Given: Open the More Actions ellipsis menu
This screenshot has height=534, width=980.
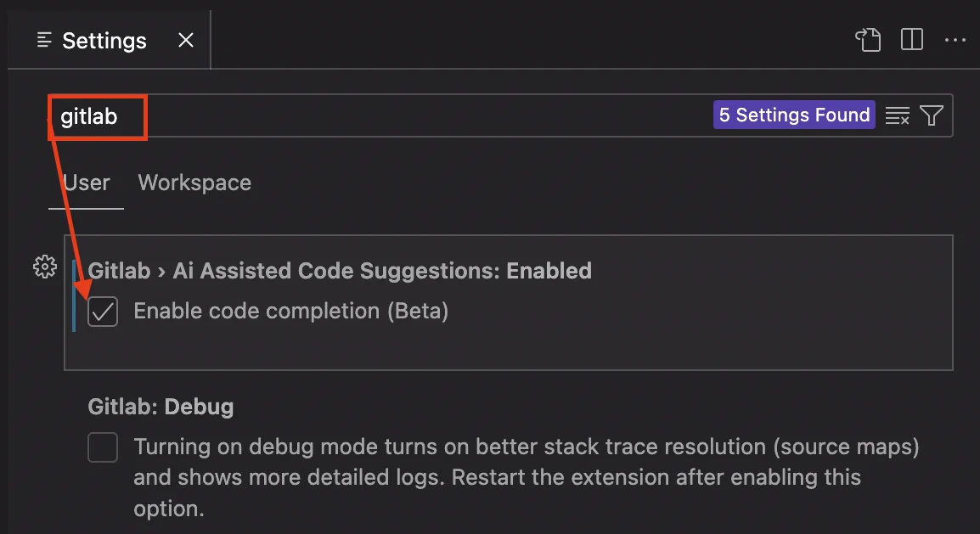Looking at the screenshot, I should click(x=955, y=40).
